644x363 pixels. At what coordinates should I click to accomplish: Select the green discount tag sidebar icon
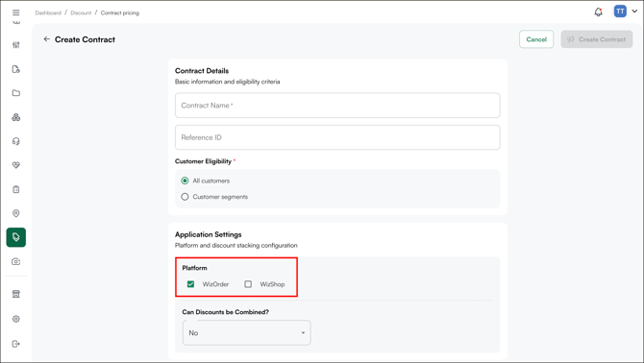[16, 237]
